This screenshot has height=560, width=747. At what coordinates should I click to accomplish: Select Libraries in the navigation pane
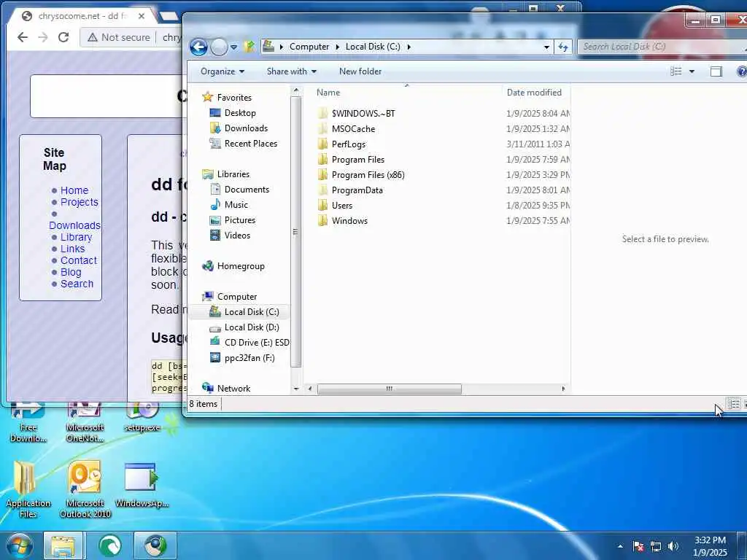233,174
